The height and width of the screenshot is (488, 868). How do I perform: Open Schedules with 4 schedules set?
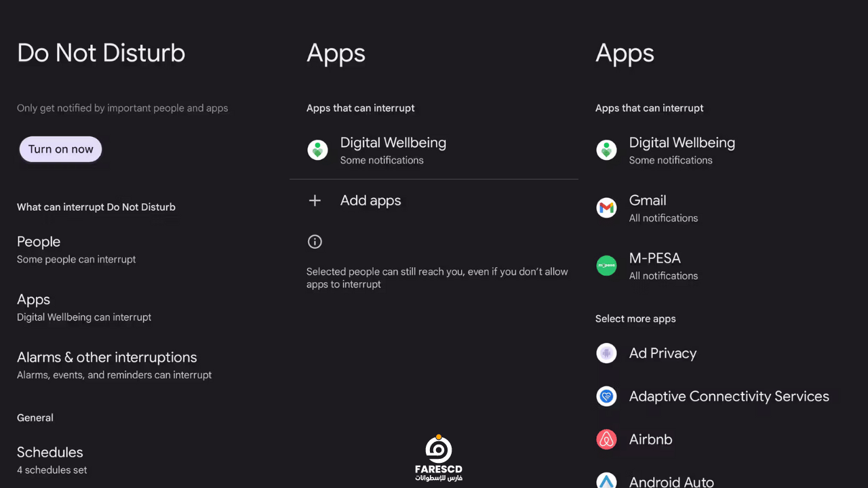click(144, 460)
